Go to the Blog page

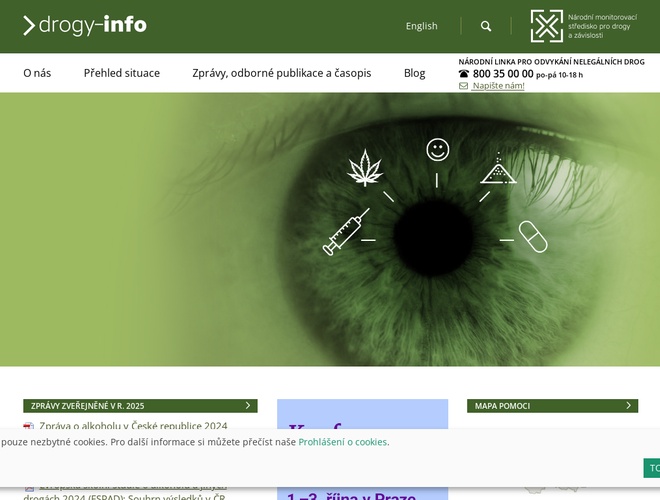[414, 73]
